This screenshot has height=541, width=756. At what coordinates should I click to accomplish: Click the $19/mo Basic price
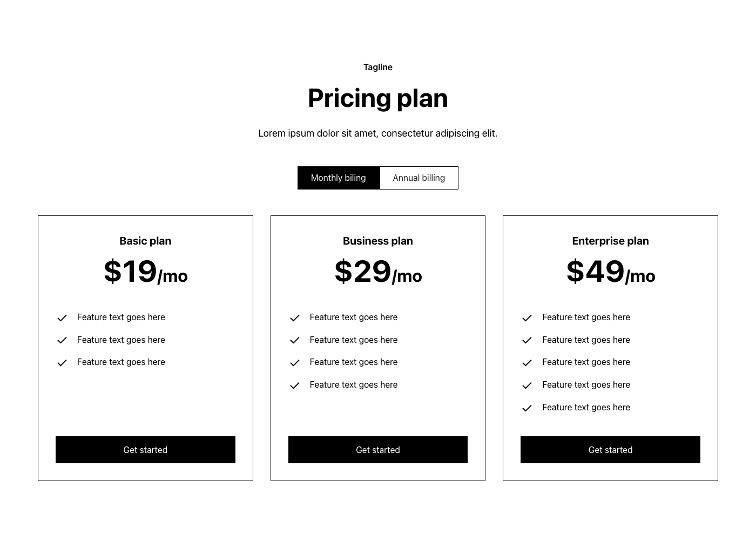pyautogui.click(x=145, y=272)
